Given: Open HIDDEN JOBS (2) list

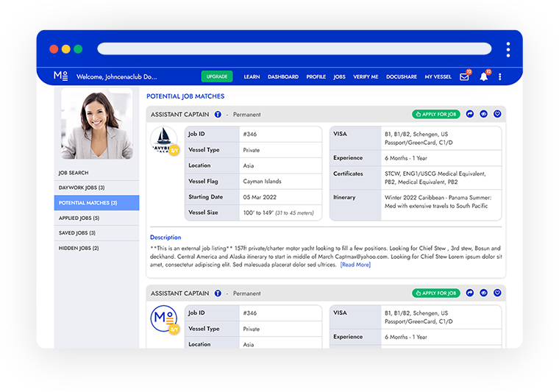Looking at the screenshot, I should point(96,248).
